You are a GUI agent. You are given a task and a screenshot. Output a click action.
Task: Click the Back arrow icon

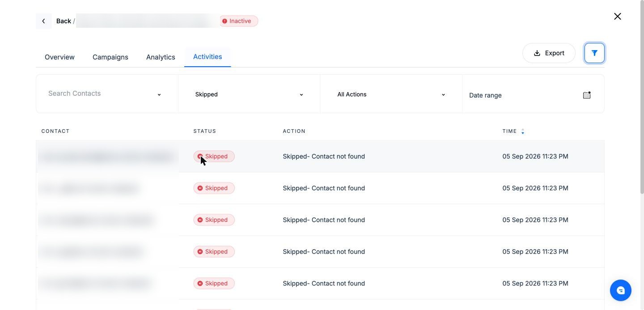(43, 21)
